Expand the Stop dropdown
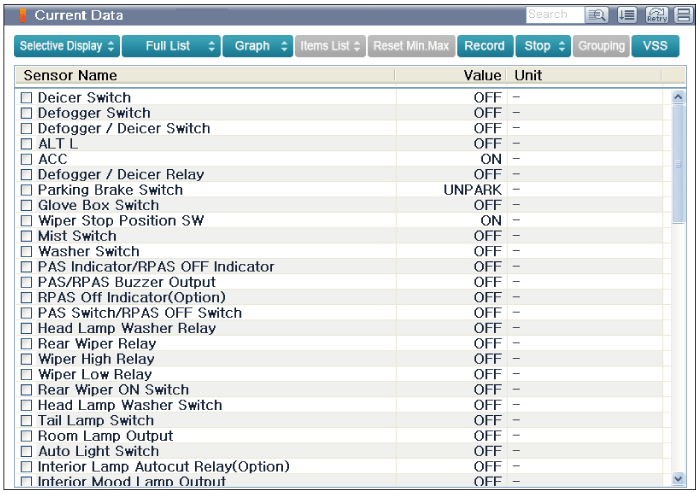This screenshot has height=493, width=700. 544,46
